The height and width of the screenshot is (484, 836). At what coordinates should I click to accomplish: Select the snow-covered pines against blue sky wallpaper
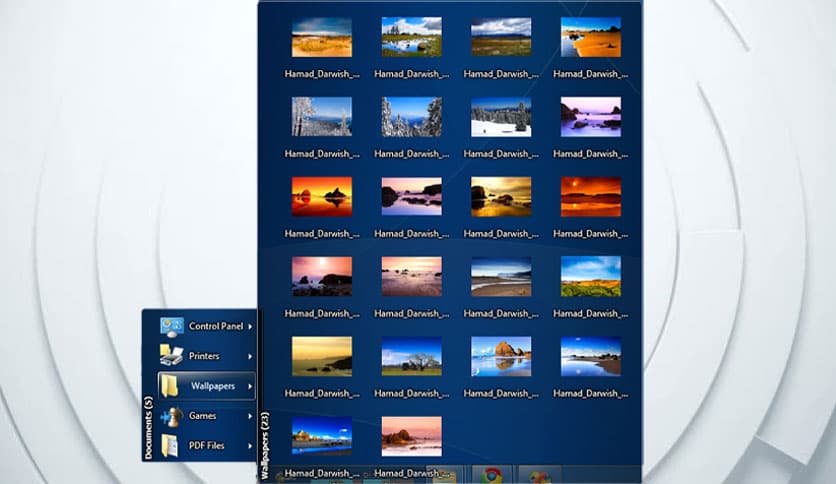pos(412,117)
